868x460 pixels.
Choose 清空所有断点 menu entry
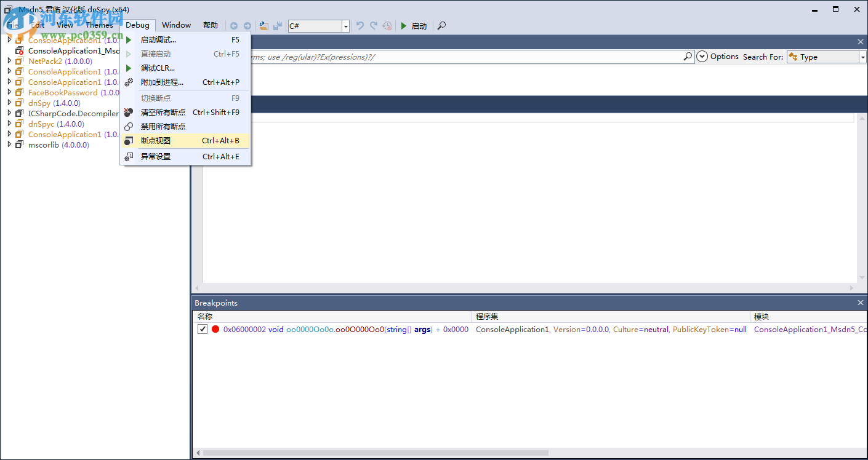185,113
